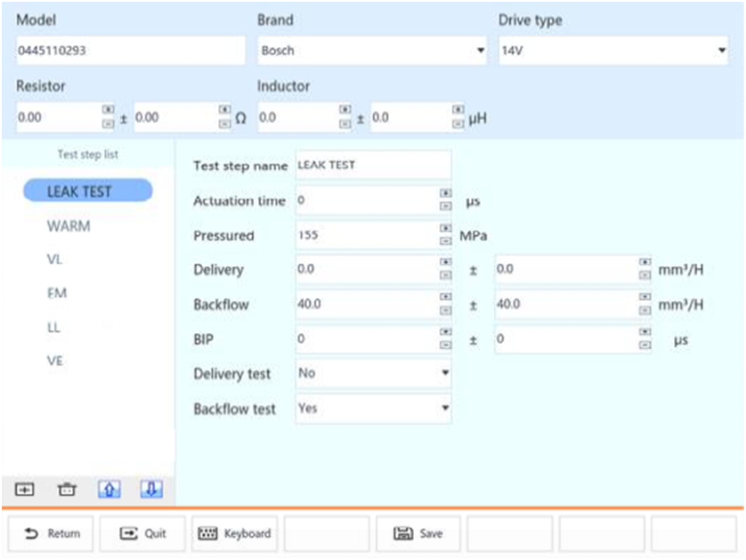Screen dimensions: 746x560
Task: Click the add test step icon
Action: pos(24,489)
